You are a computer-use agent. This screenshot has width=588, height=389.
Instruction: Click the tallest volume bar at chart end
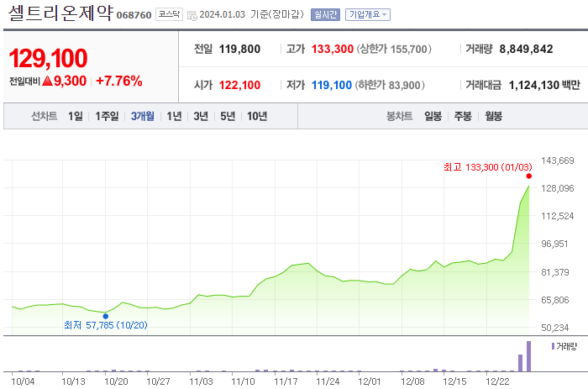point(528,356)
